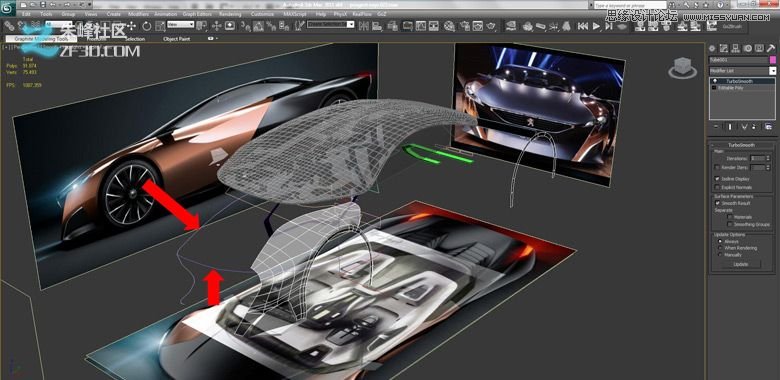Open the 3ds Max application menu logo

pos(7,8)
